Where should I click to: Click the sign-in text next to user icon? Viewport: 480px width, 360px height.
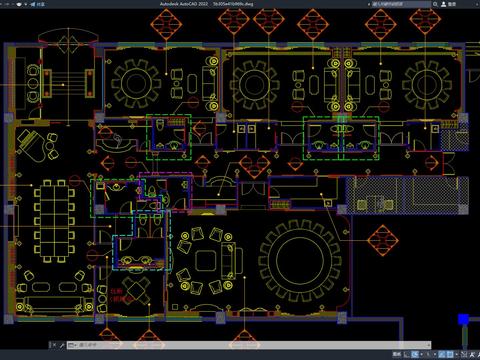tap(452, 4)
